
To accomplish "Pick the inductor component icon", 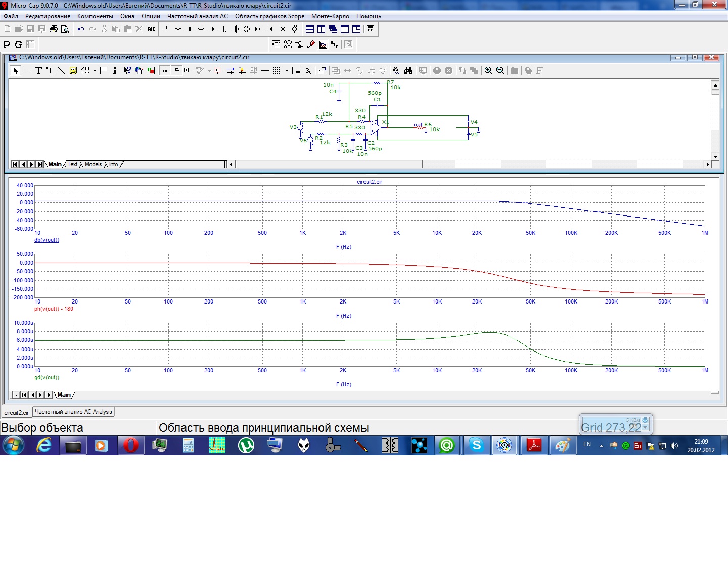I will [201, 29].
